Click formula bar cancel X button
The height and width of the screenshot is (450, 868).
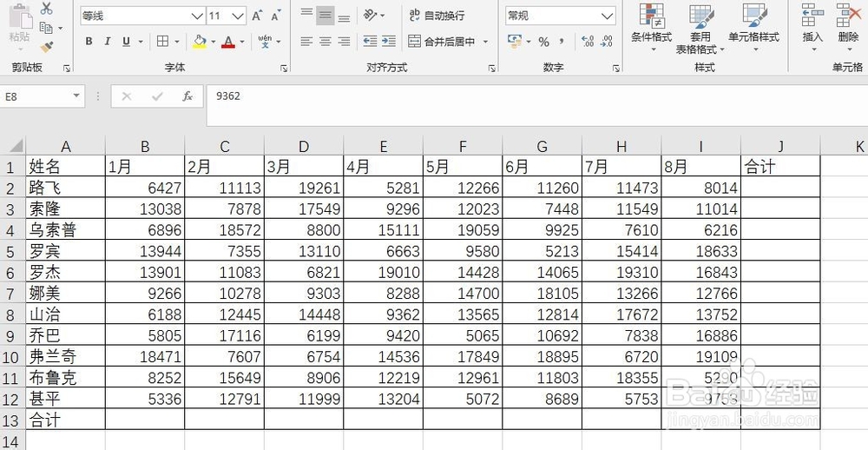point(126,96)
